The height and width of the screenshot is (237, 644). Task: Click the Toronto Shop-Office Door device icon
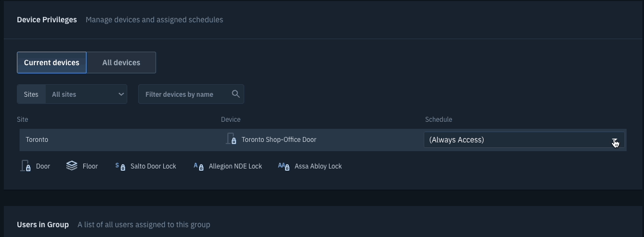(x=231, y=139)
